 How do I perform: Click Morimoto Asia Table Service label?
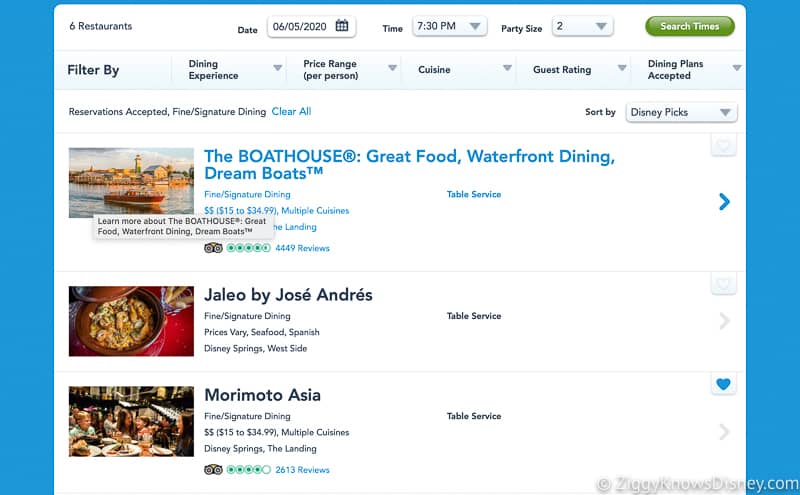474,416
